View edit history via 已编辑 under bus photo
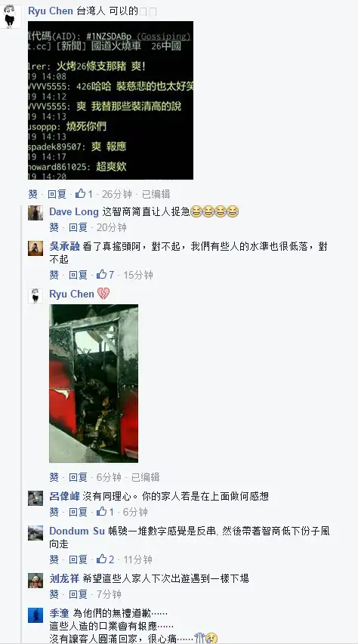Screen dimensions: 358x644 [145, 477]
